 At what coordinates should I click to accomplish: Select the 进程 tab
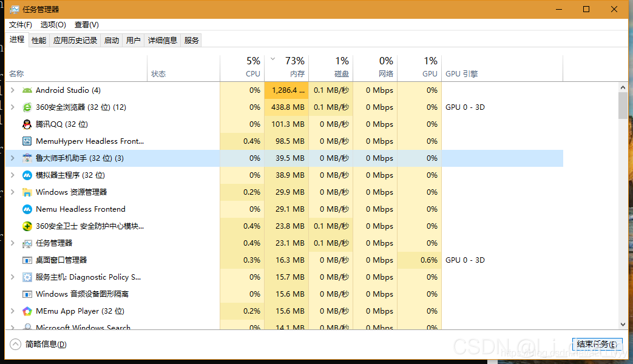17,39
